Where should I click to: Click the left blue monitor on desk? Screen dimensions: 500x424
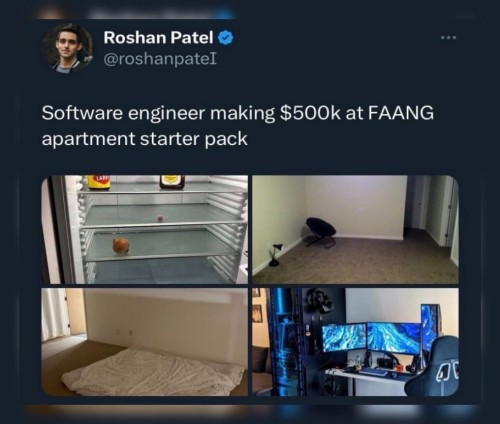pyautogui.click(x=344, y=337)
